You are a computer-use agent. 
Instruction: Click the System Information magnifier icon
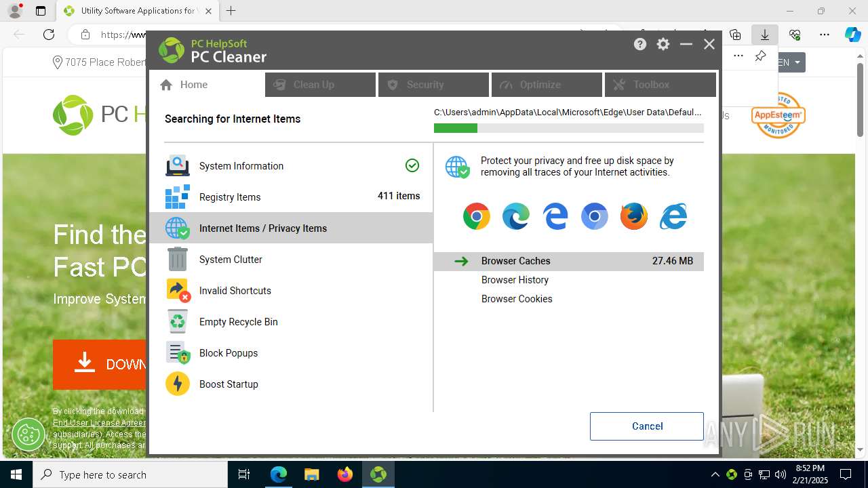(178, 165)
